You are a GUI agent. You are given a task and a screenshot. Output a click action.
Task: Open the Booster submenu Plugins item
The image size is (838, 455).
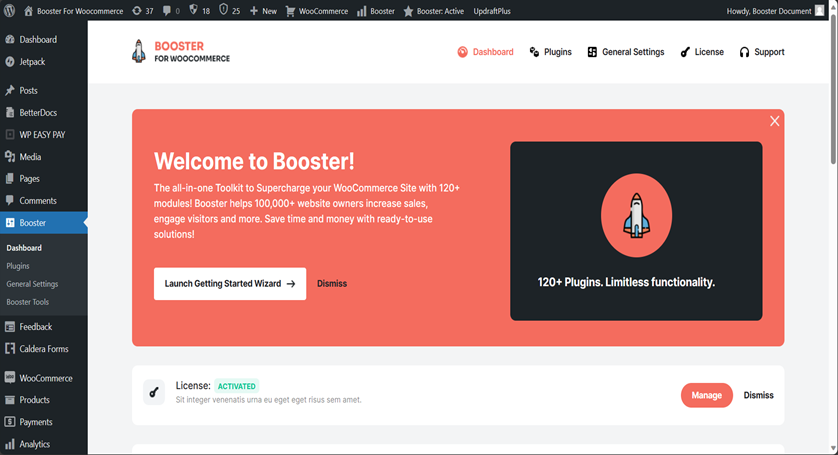click(x=18, y=266)
